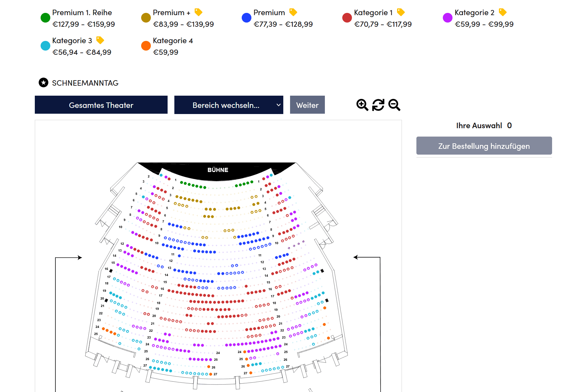Click the left side entrance arrow on map
The width and height of the screenshot is (574, 392).
79,257
